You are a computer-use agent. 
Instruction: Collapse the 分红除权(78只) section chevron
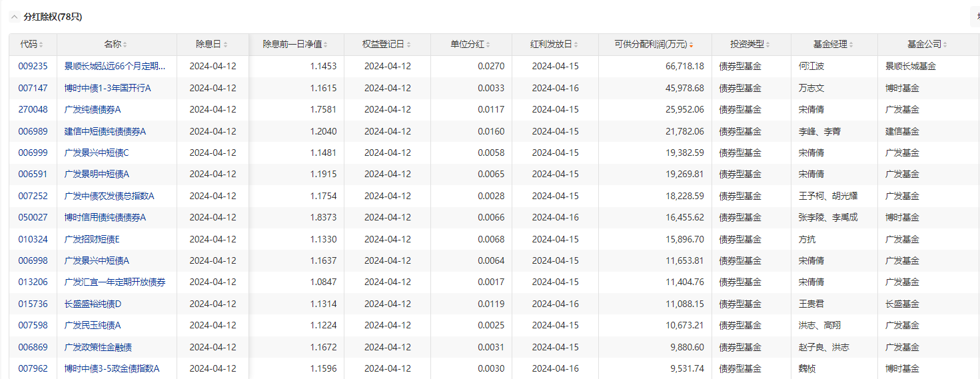pos(14,17)
